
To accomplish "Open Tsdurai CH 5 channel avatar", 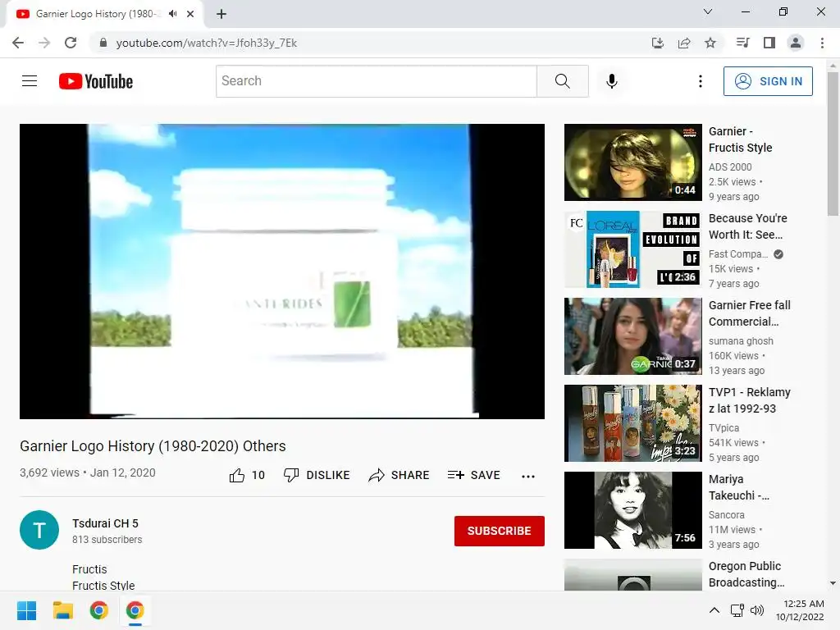I will point(39,530).
